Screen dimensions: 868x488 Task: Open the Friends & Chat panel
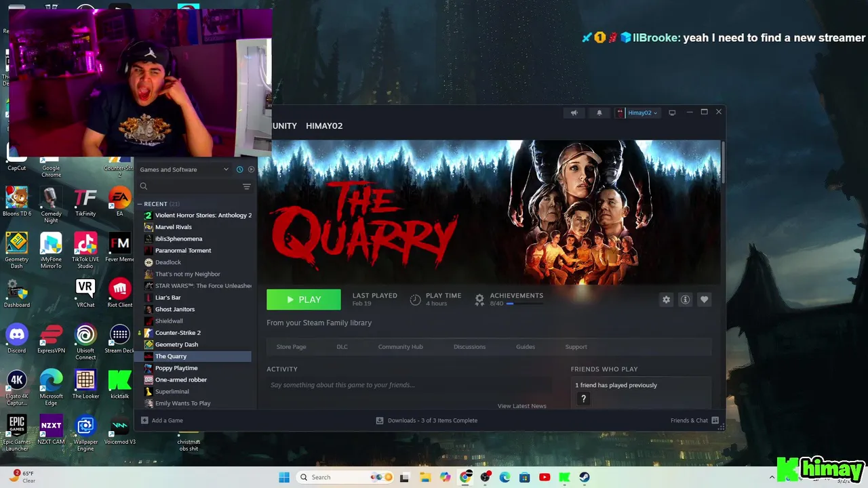pyautogui.click(x=694, y=420)
